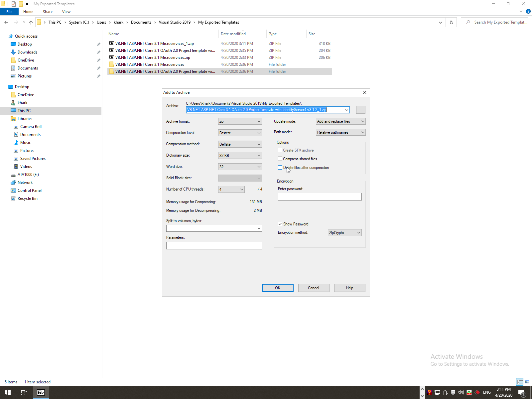Open the Encryption method dropdown

tap(345, 233)
